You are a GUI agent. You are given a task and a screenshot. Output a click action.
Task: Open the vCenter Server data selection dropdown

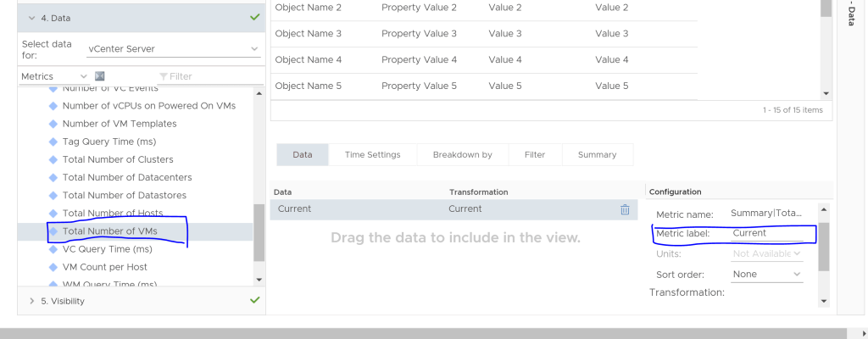pos(174,49)
